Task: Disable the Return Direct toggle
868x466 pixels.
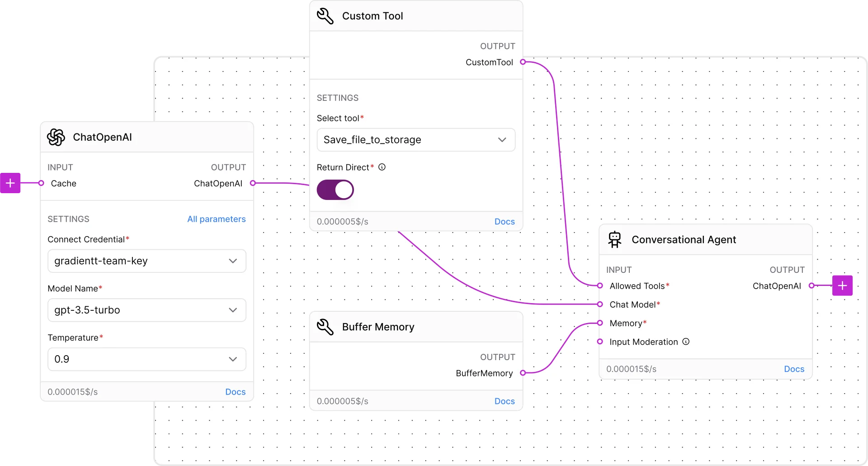Action: coord(335,190)
